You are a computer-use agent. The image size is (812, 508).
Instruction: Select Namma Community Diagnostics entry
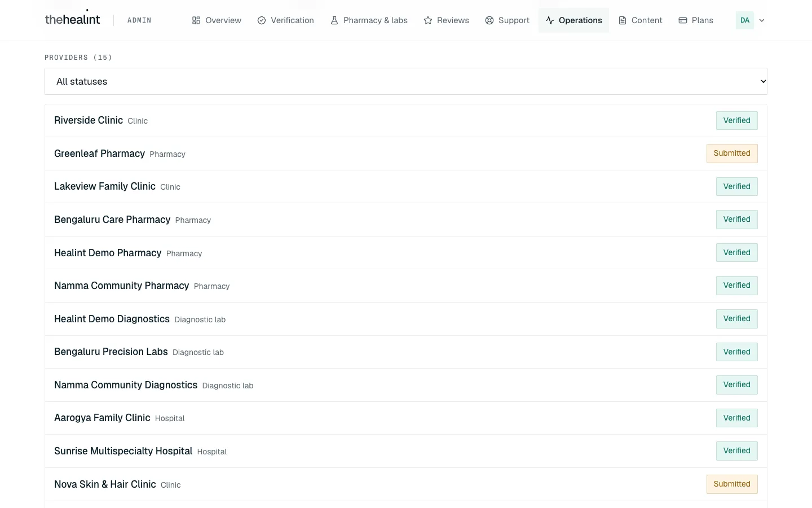[x=406, y=385]
